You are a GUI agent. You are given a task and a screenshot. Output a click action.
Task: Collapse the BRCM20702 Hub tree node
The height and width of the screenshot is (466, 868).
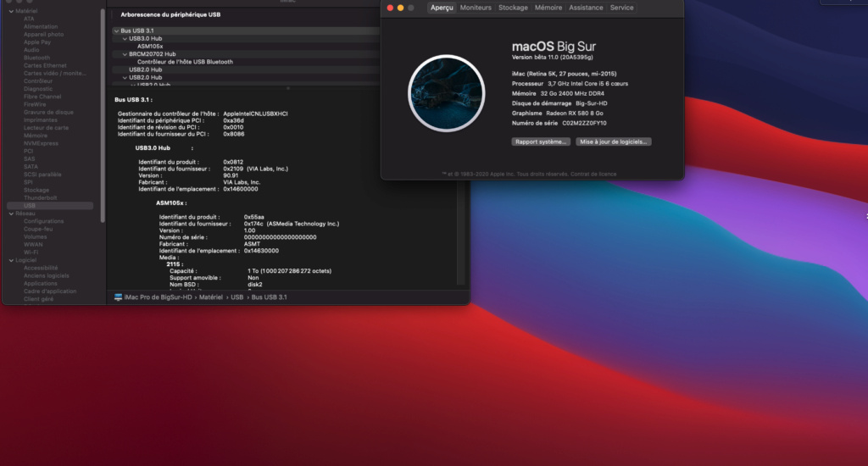[x=125, y=54]
